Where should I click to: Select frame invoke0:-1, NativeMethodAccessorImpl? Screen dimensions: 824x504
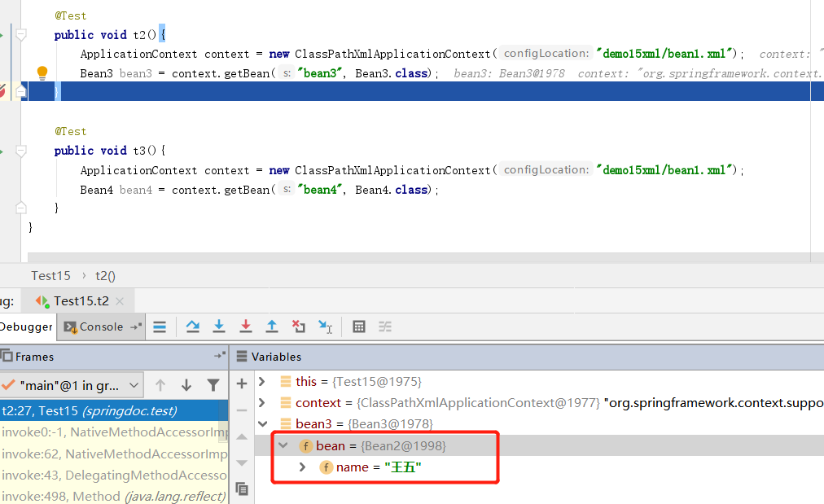pyautogui.click(x=114, y=432)
